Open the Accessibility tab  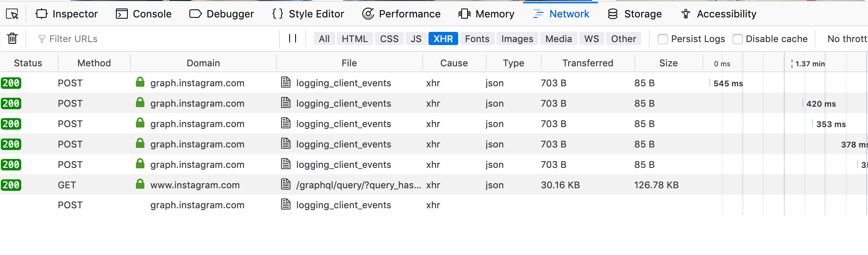click(719, 14)
